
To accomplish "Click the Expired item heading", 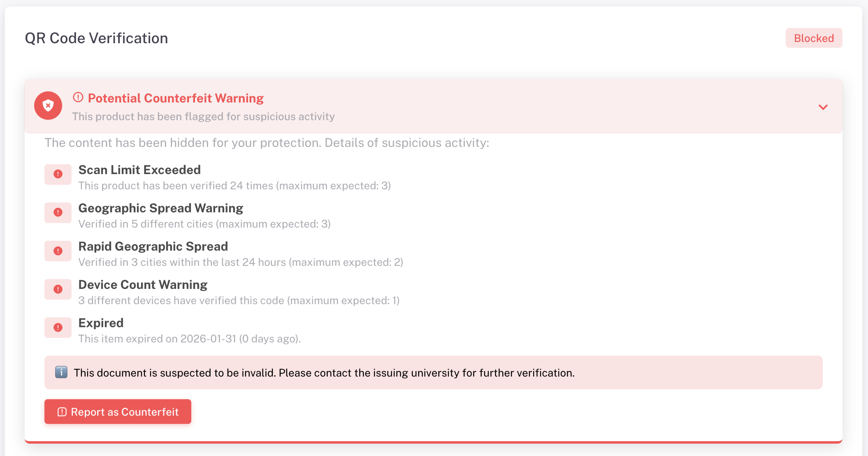I will pos(101,323).
